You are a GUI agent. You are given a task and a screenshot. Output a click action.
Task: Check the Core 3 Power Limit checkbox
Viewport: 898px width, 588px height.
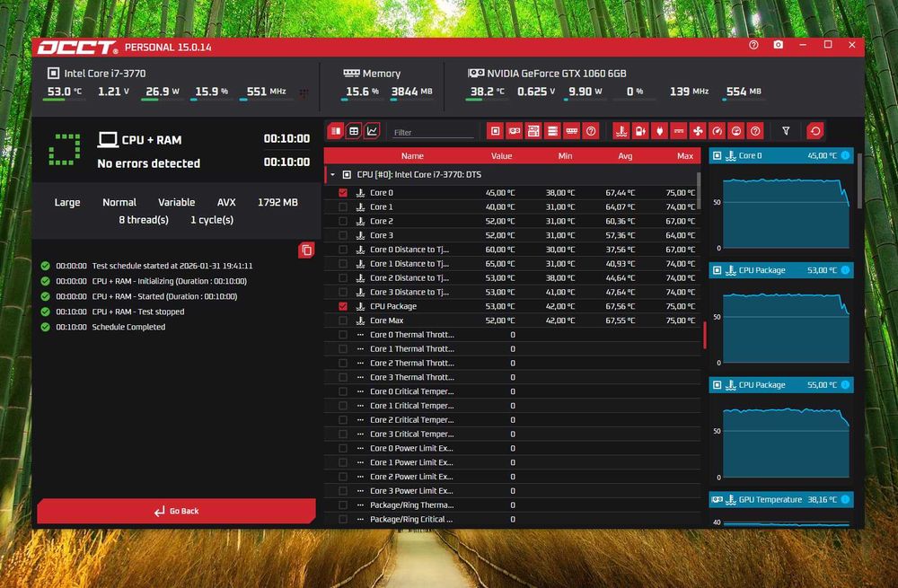click(342, 491)
